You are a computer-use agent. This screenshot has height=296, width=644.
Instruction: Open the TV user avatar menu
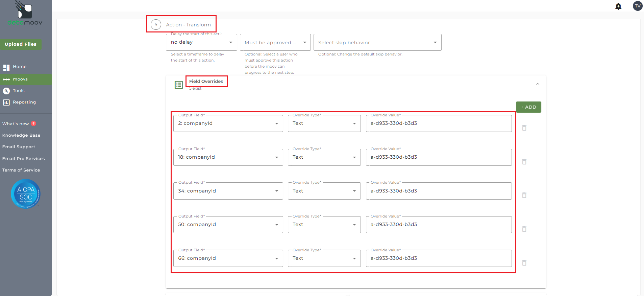[x=637, y=6]
